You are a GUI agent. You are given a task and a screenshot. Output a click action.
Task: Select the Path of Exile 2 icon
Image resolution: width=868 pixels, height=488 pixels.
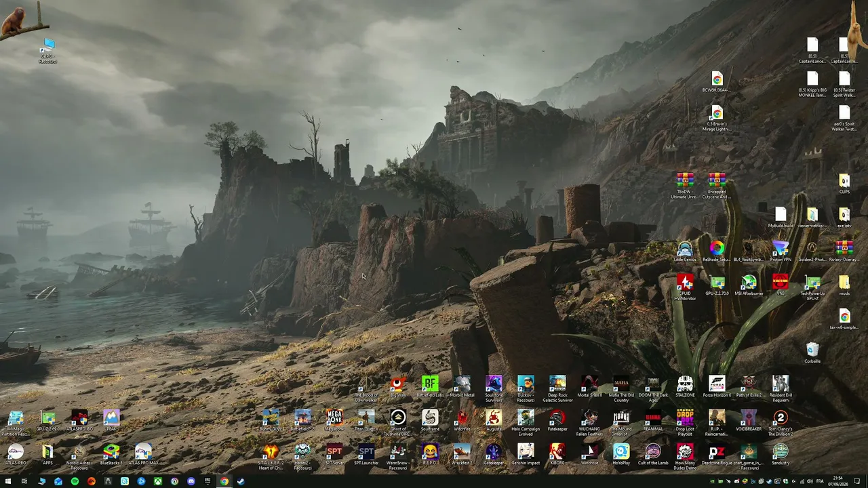tap(749, 387)
